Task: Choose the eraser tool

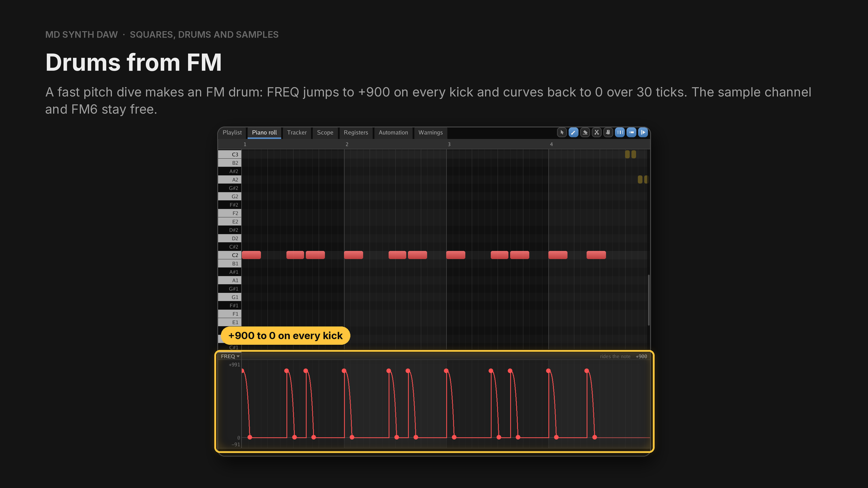Action: tap(585, 132)
